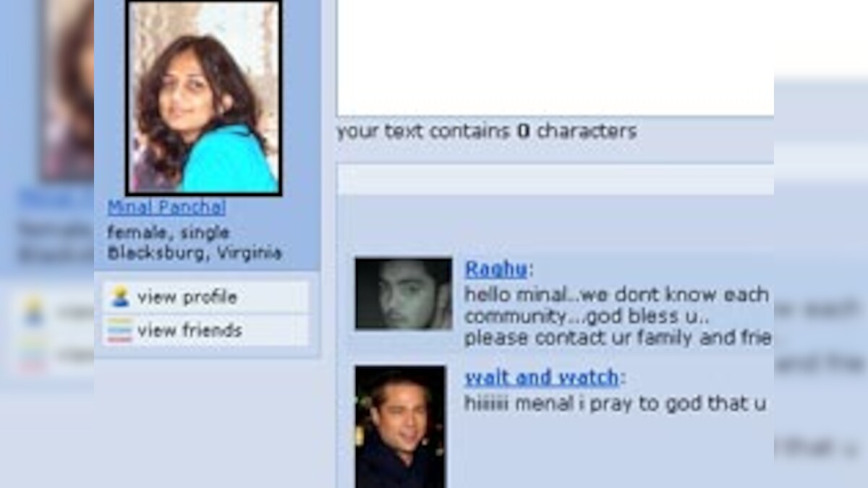Open Raghu's profile name link
This screenshot has height=488, width=868.
click(x=495, y=270)
